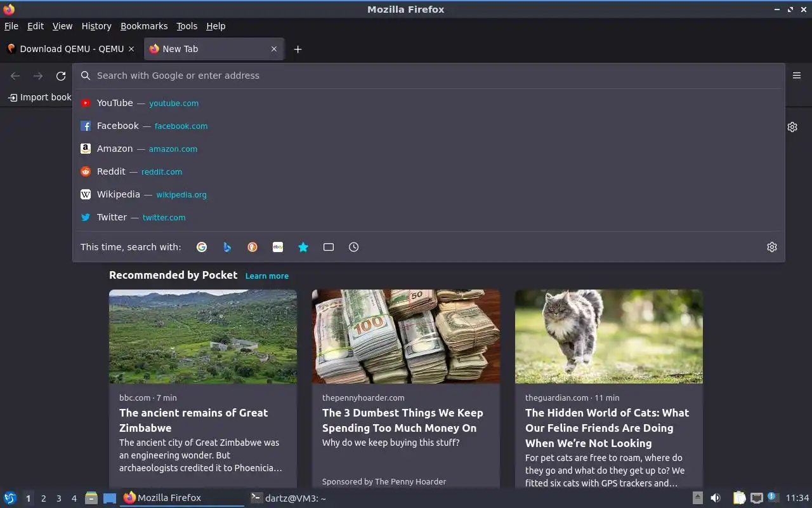Select the DuckDuckGo search shortcut icon

pyautogui.click(x=252, y=247)
